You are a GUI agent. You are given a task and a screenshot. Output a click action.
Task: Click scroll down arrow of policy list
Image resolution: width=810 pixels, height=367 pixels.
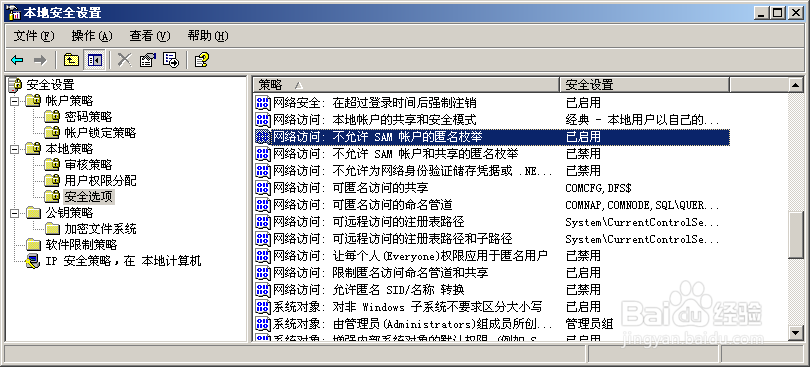796,332
